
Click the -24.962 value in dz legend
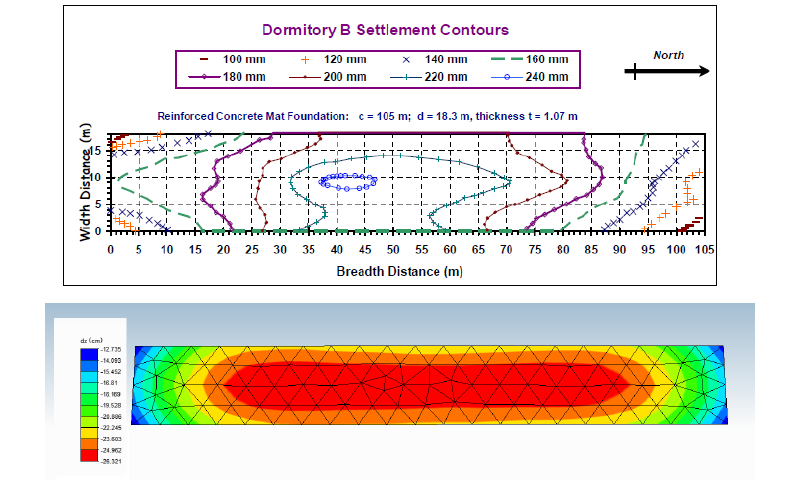tap(111, 450)
